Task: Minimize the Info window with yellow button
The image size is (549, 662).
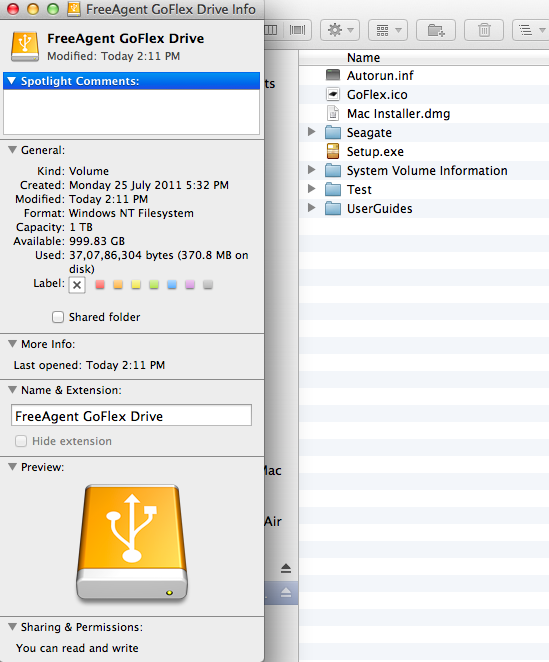Action: (x=33, y=9)
